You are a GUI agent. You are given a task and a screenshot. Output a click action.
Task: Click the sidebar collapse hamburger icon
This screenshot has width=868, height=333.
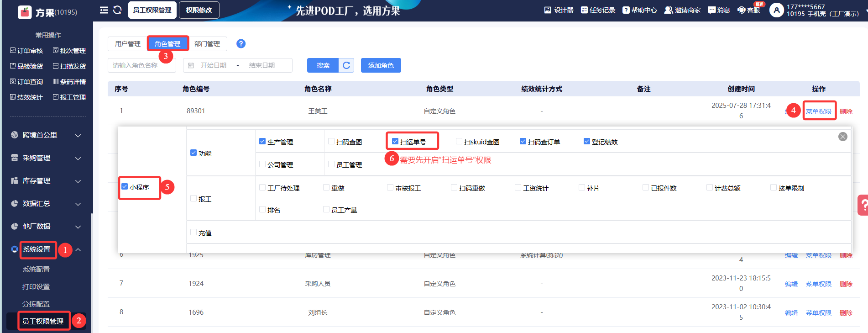click(x=104, y=10)
